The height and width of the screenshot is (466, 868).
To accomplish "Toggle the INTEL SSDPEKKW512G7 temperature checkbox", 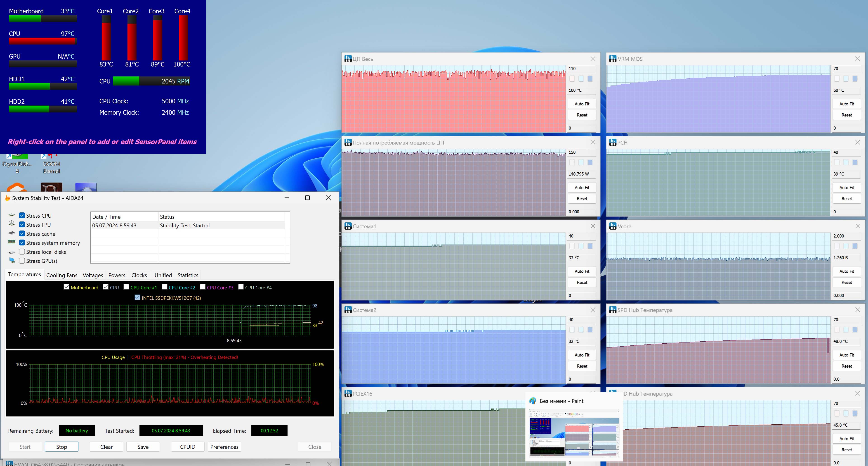I will pyautogui.click(x=137, y=297).
